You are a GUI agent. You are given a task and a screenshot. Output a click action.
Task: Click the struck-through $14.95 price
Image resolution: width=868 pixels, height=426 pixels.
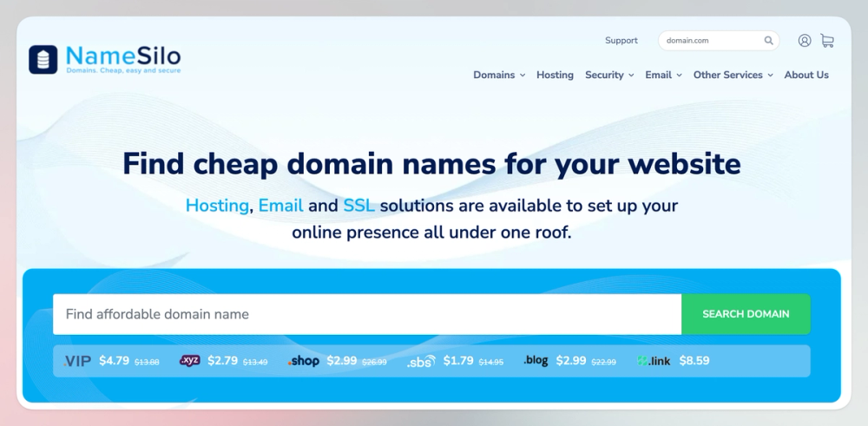click(491, 362)
